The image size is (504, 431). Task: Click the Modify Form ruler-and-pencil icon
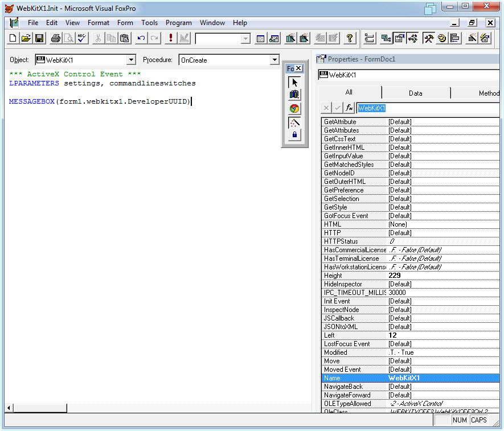184,38
